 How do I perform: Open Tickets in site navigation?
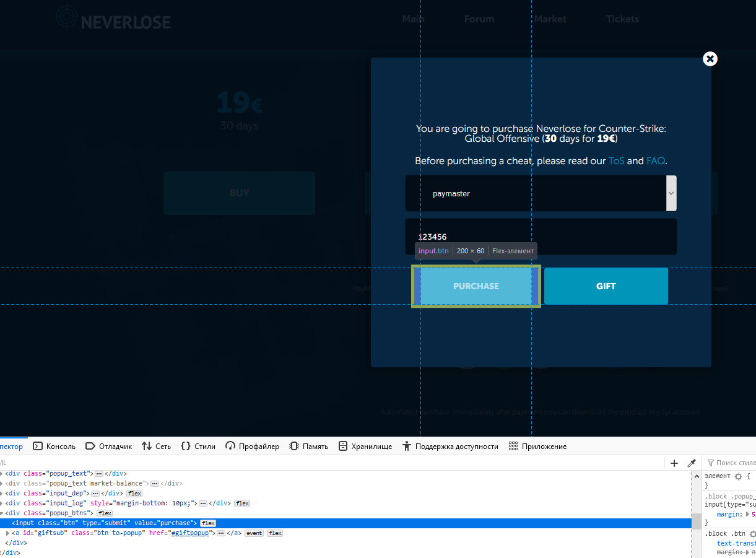622,19
